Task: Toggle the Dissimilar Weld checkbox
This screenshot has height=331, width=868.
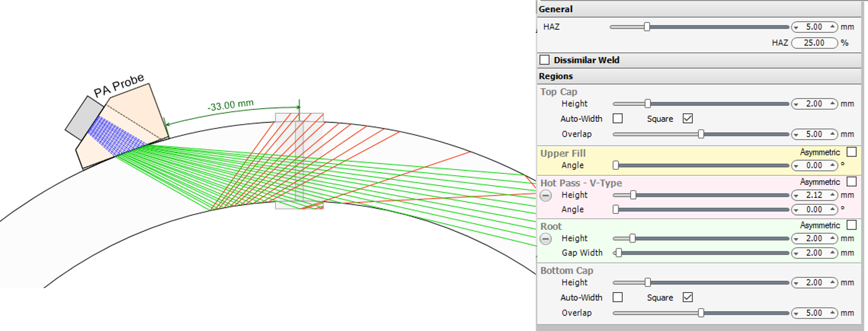Action: pos(544,60)
